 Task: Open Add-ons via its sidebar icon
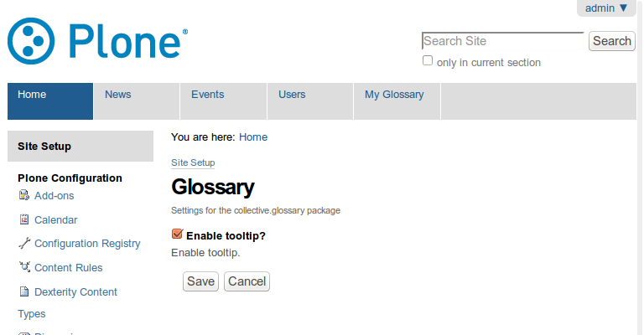(24, 195)
